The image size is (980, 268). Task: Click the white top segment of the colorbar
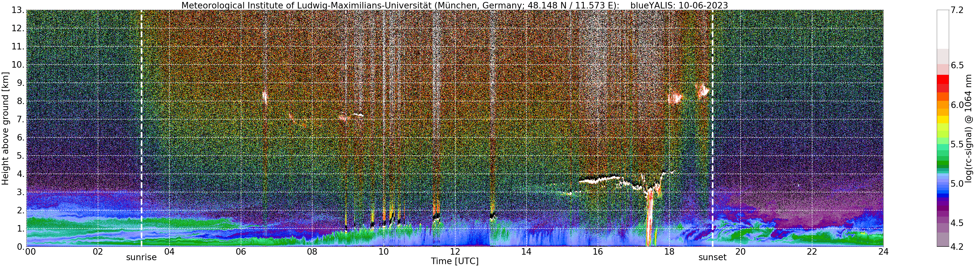click(x=943, y=29)
